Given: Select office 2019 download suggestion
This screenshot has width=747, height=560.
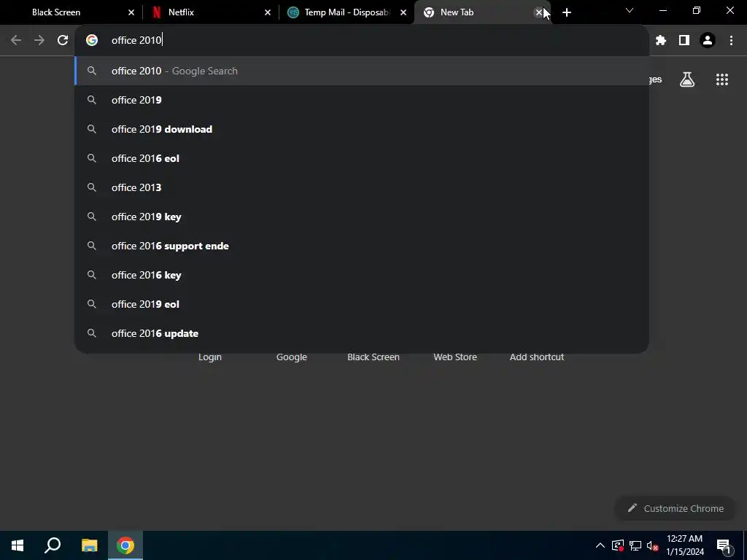Looking at the screenshot, I should pos(362,129).
